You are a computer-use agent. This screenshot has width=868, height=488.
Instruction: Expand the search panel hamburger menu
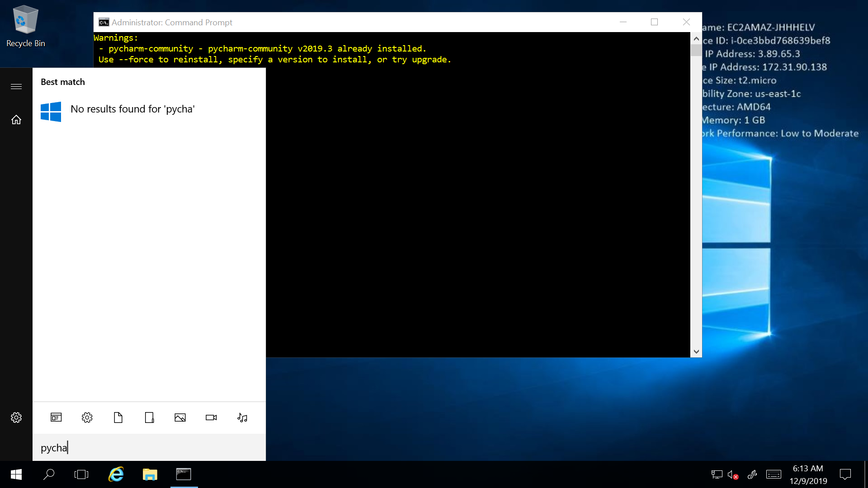[16, 86]
